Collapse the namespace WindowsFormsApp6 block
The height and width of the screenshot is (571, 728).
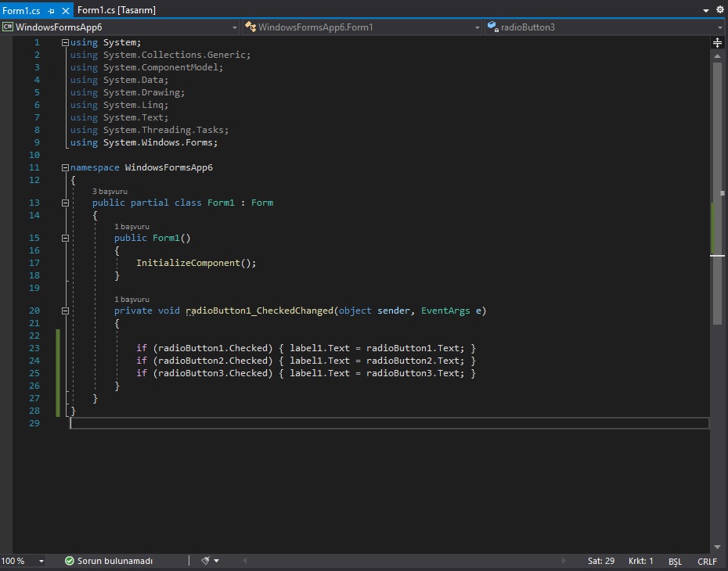[x=66, y=168]
